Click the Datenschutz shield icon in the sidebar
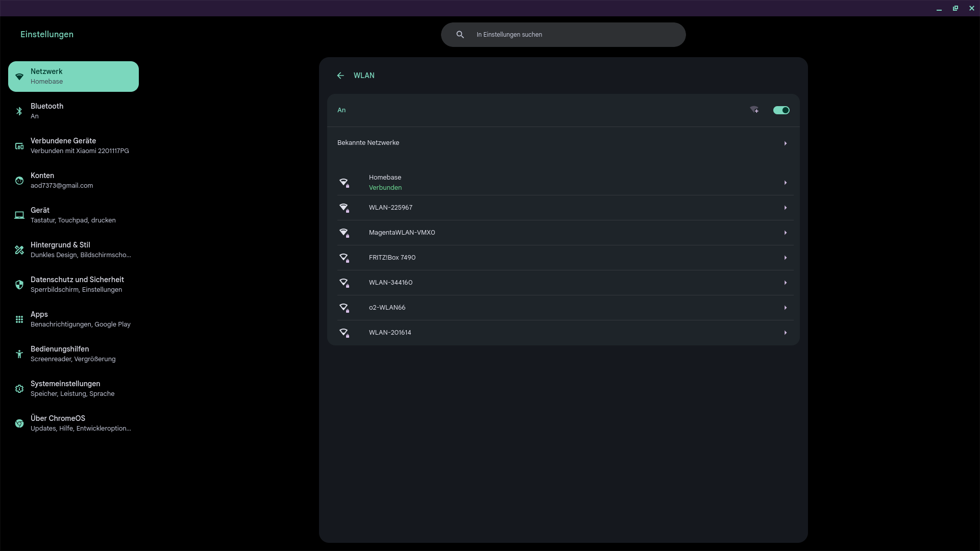This screenshot has width=980, height=551. 19,285
